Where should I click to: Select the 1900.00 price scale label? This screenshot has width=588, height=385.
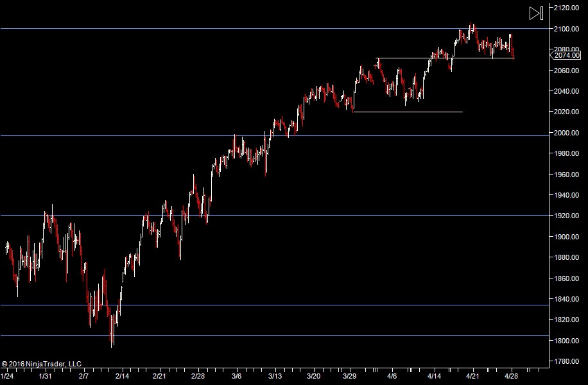click(x=569, y=237)
